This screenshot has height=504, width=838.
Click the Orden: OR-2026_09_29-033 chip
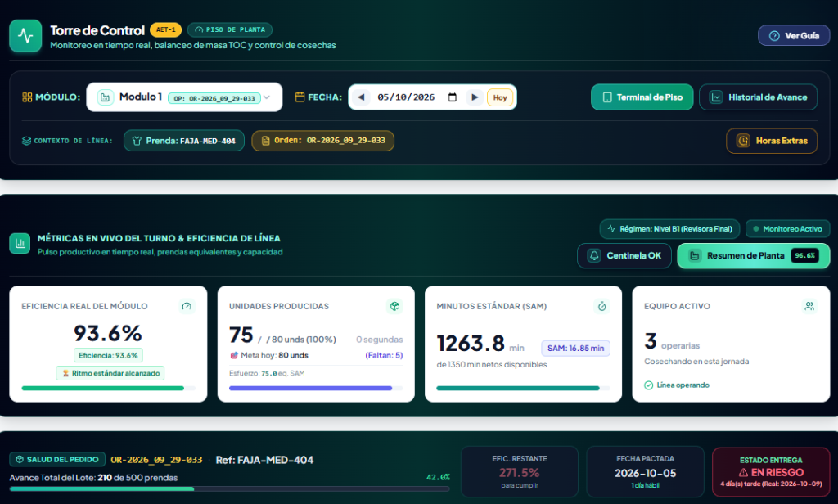point(322,141)
